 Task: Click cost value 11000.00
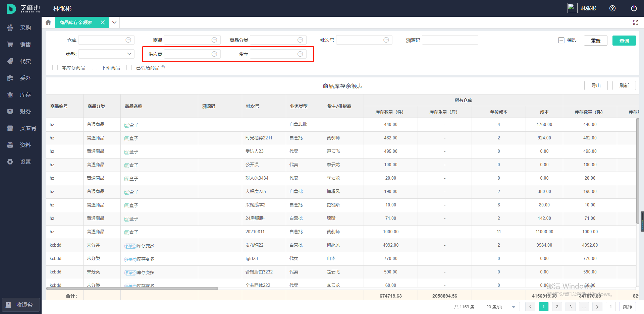click(x=544, y=232)
